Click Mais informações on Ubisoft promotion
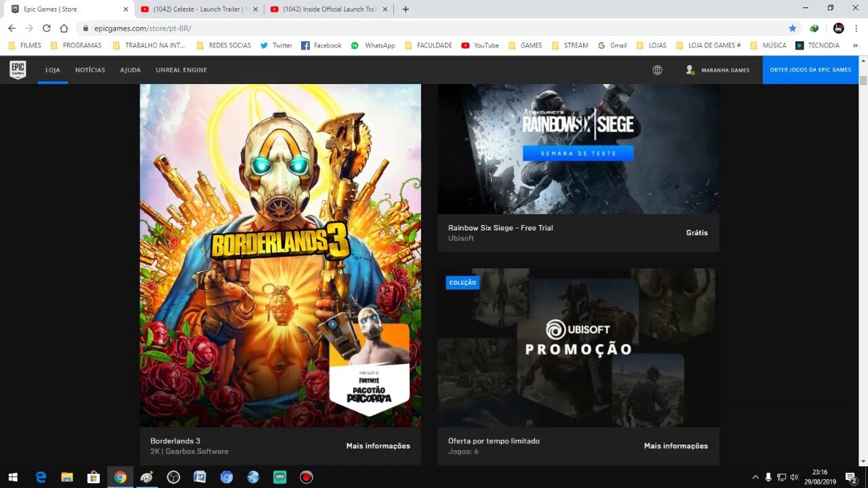Image resolution: width=868 pixels, height=488 pixels. [x=675, y=446]
